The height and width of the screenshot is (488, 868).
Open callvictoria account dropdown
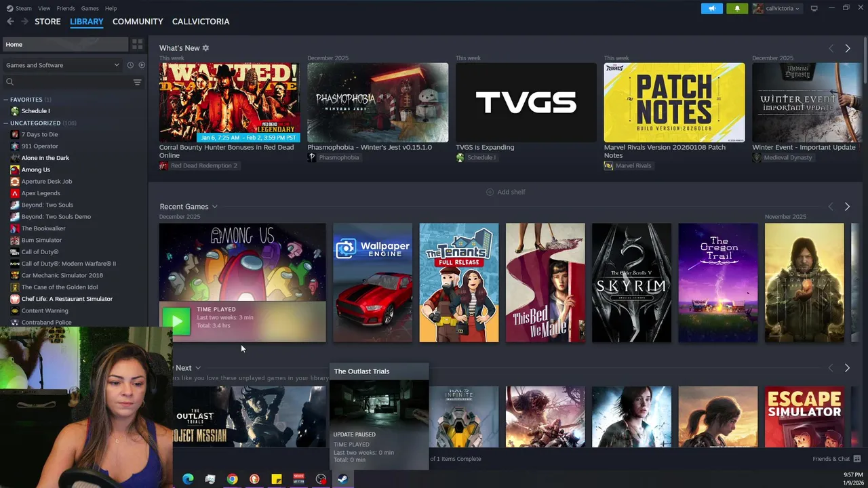(x=776, y=8)
